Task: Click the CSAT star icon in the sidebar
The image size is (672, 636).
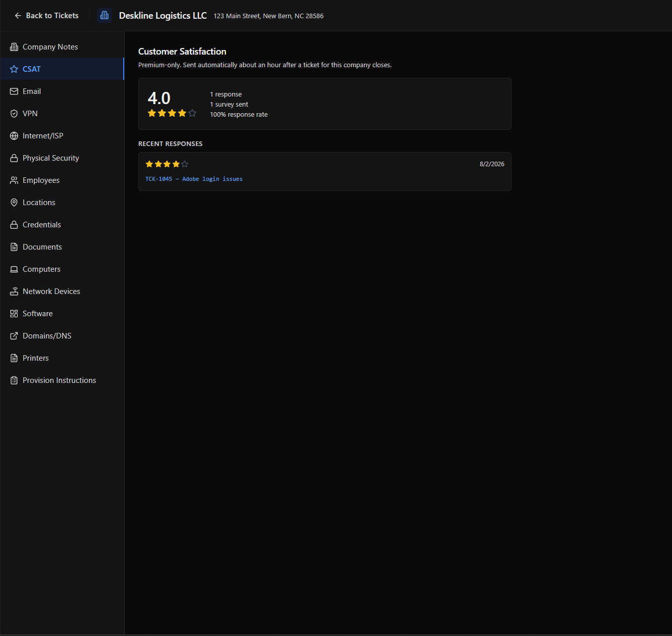Action: coord(14,69)
